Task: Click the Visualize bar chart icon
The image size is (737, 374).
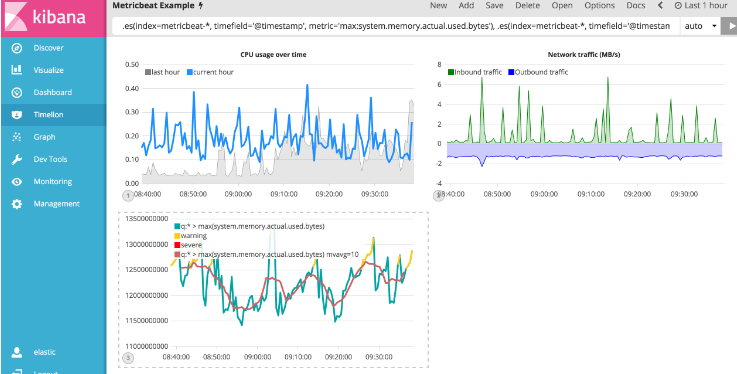Action: pos(17,70)
